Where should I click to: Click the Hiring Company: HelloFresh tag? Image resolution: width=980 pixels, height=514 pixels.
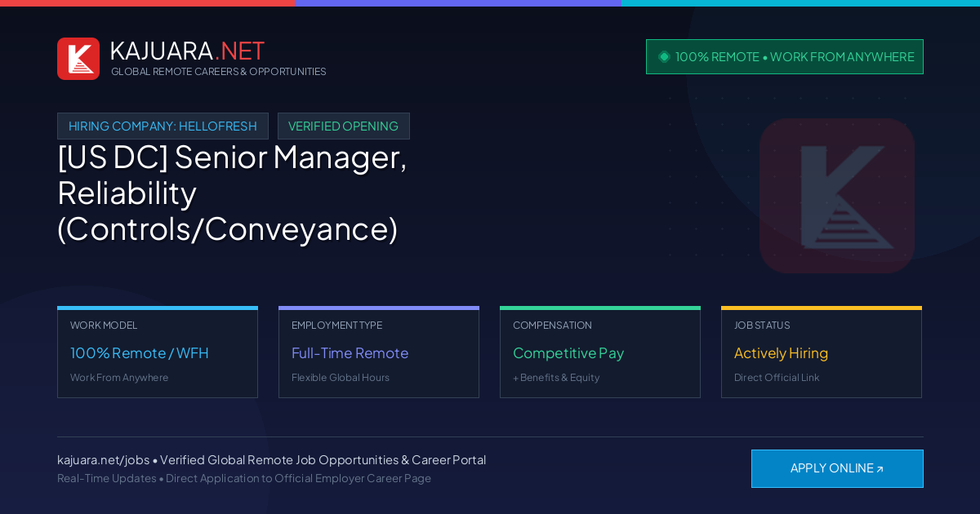pyautogui.click(x=163, y=126)
